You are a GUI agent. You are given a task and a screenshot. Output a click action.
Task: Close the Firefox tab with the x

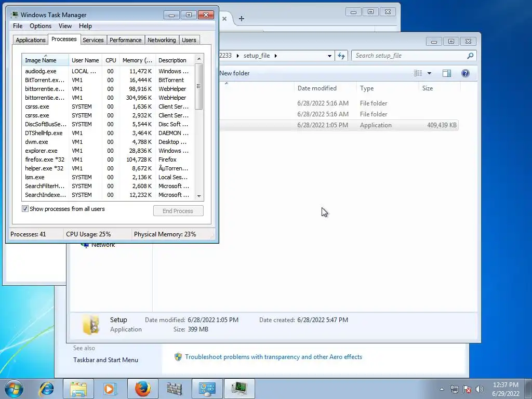224,19
